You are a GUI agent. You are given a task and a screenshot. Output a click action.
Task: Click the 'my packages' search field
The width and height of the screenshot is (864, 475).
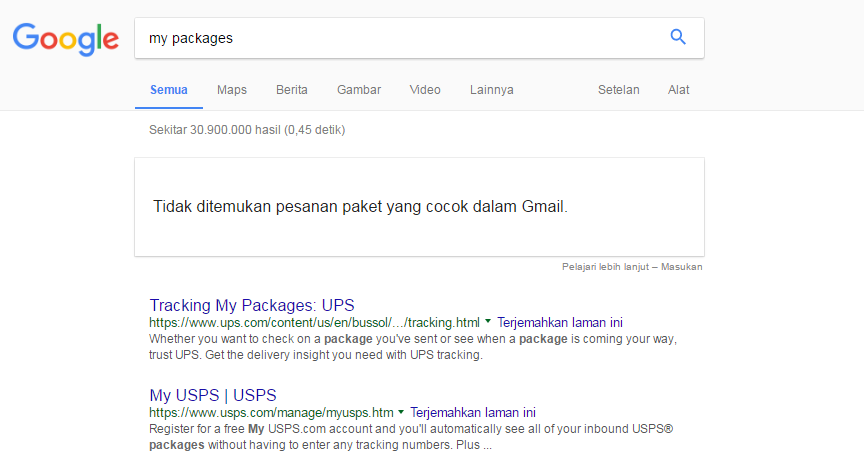point(400,38)
